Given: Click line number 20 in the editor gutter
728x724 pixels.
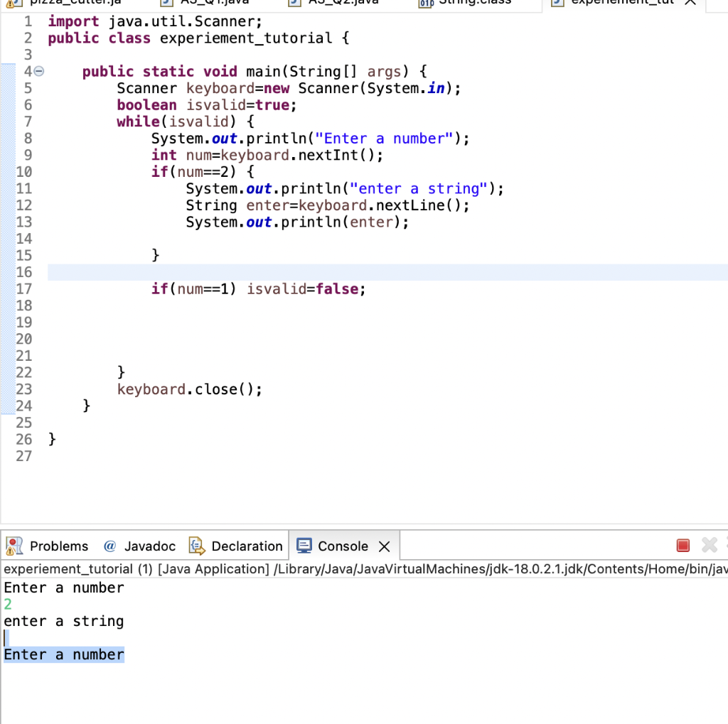Looking at the screenshot, I should [x=24, y=339].
